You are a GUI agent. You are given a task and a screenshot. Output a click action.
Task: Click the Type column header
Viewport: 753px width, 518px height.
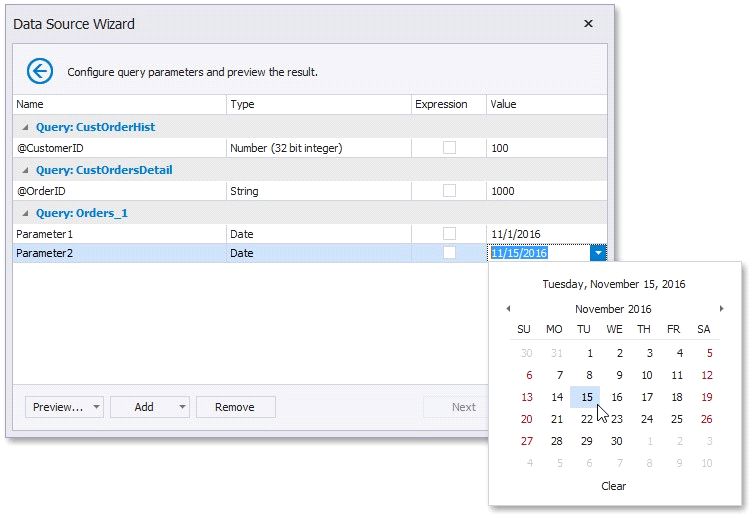coord(318,104)
